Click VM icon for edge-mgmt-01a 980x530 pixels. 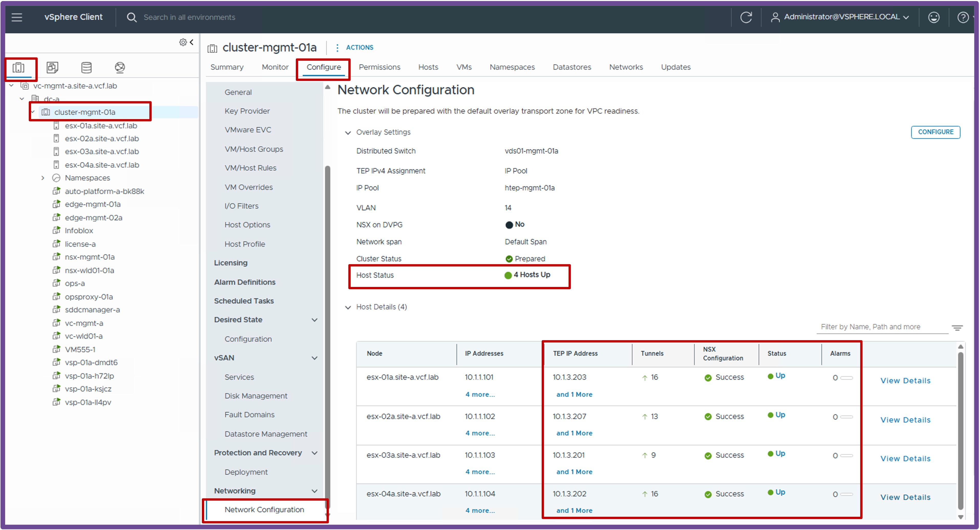tap(56, 204)
